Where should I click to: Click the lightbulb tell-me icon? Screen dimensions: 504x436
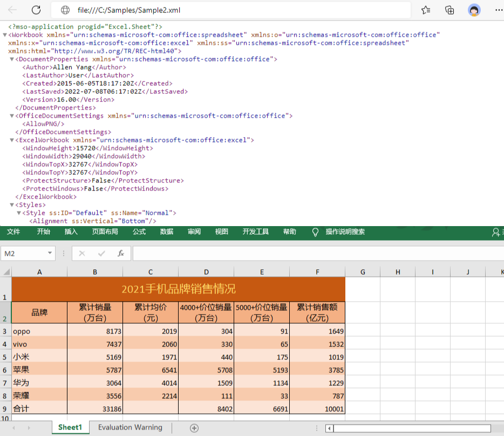315,232
